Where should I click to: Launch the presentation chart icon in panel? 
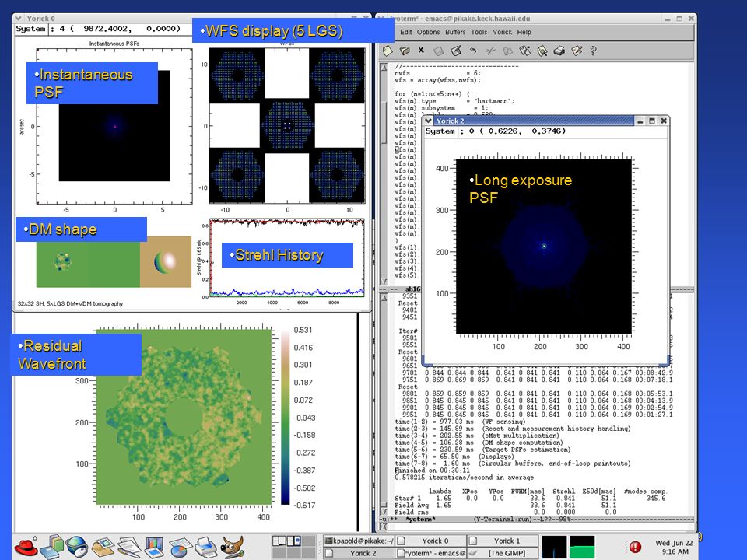point(154,547)
